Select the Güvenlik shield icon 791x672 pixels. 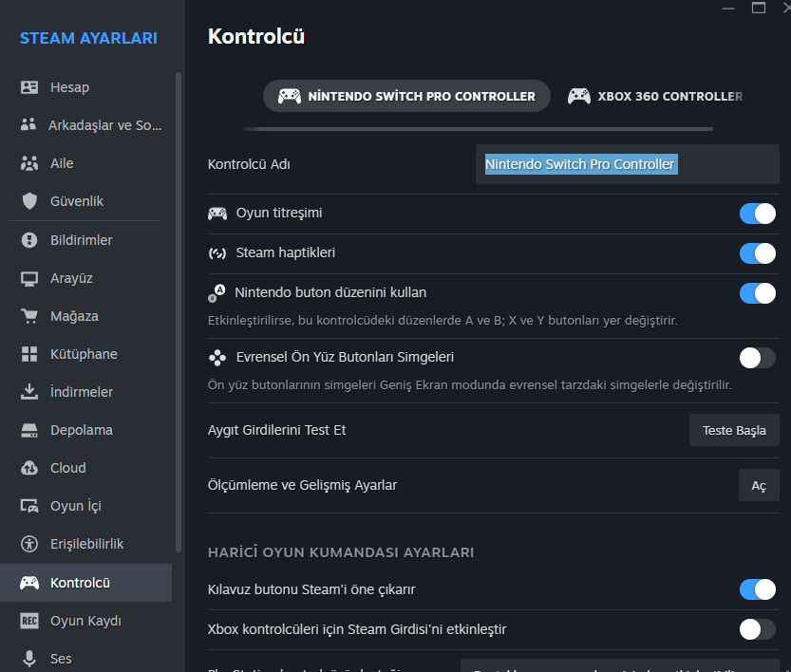coord(29,201)
